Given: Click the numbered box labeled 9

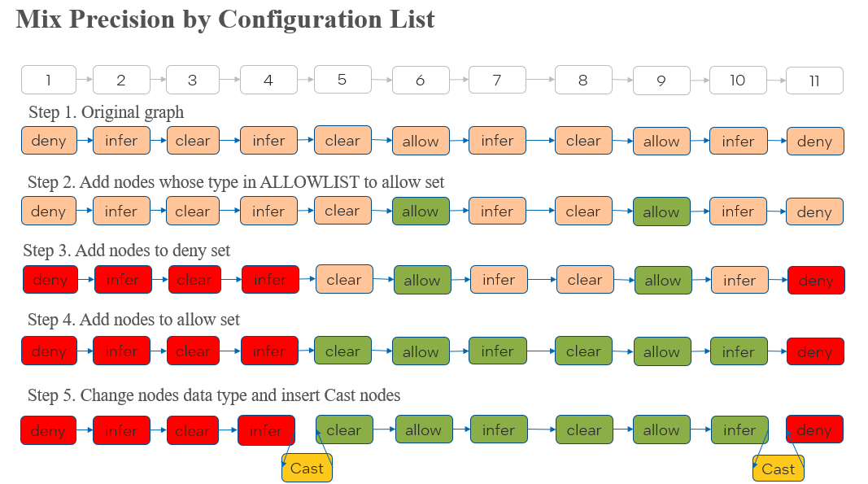Looking at the screenshot, I should tap(661, 81).
